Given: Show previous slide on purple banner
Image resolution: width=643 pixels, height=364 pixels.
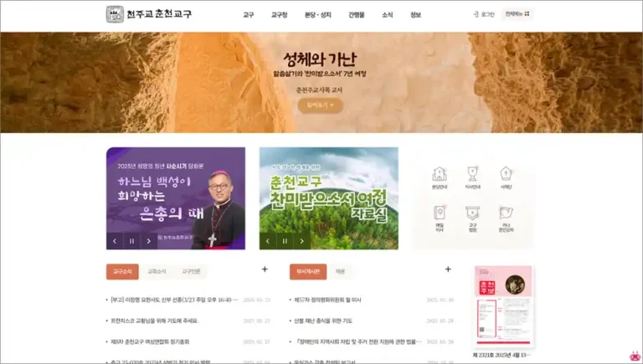Looking at the screenshot, I should 115,241.
